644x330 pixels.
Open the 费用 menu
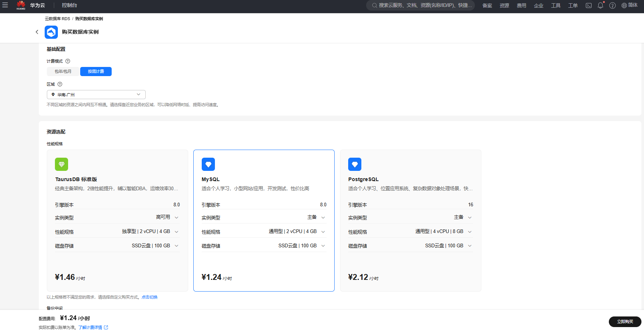tap(521, 5)
